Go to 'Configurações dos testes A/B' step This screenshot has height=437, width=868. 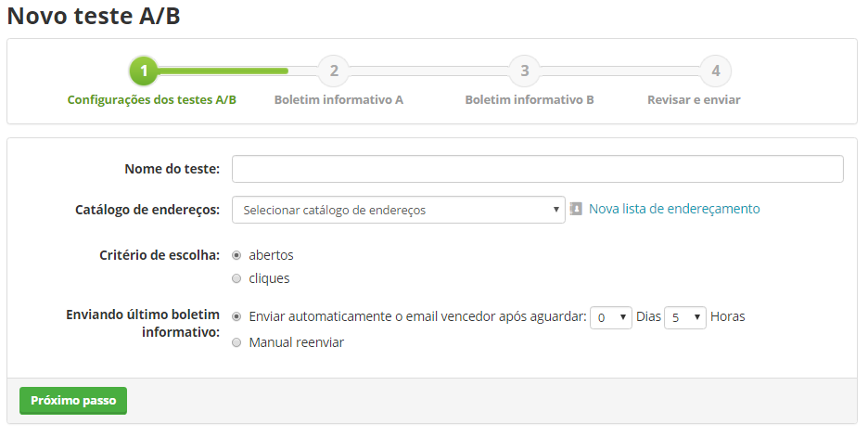pyautogui.click(x=152, y=99)
